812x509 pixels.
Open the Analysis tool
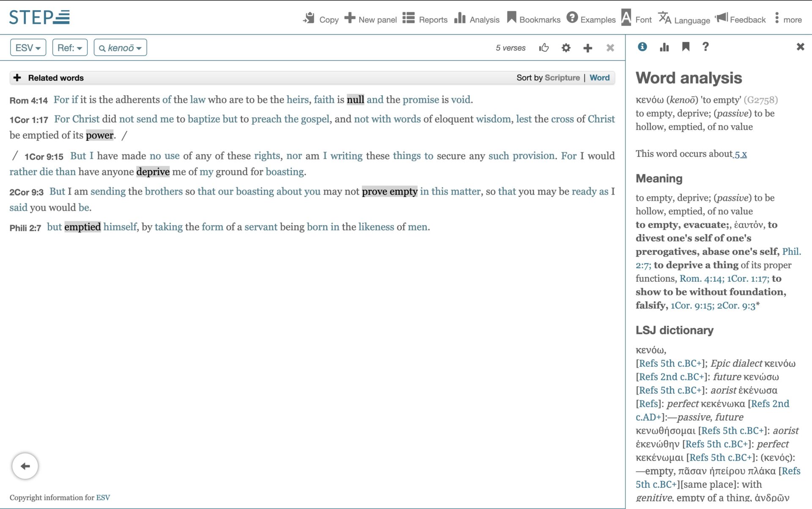tap(477, 18)
